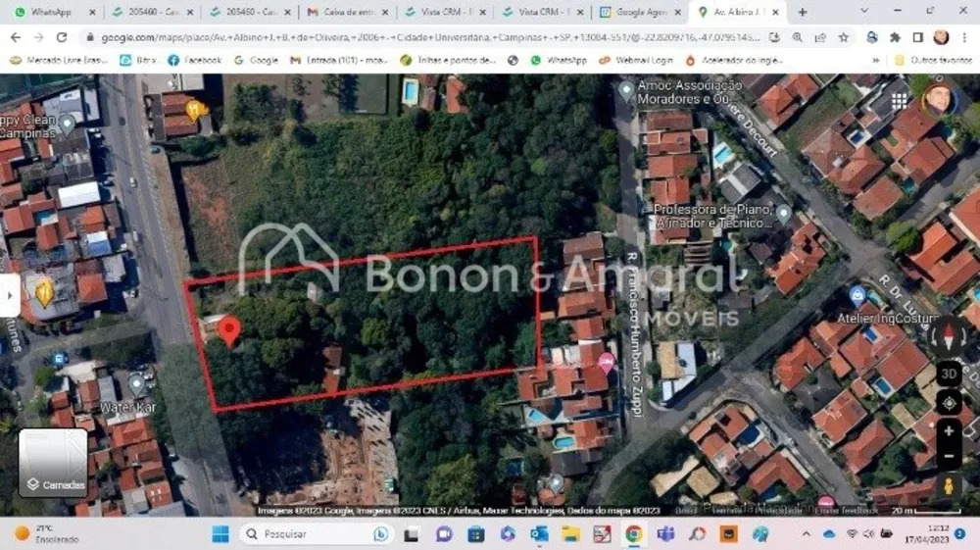This screenshot has width=980, height=550.
Task: Expand hidden bookmarks with double chevron
Action: 875,60
